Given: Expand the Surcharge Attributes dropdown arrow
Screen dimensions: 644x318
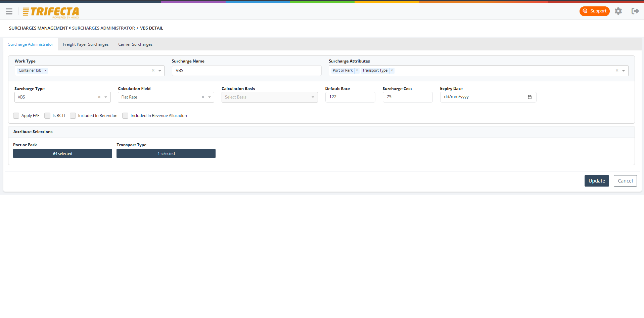Looking at the screenshot, I should click(x=624, y=71).
